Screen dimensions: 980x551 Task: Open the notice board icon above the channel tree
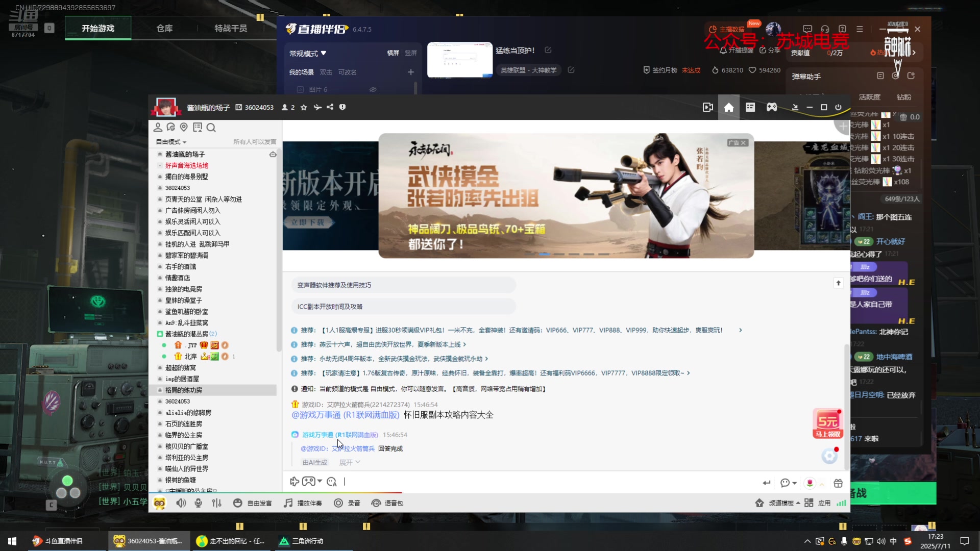pyautogui.click(x=198, y=127)
